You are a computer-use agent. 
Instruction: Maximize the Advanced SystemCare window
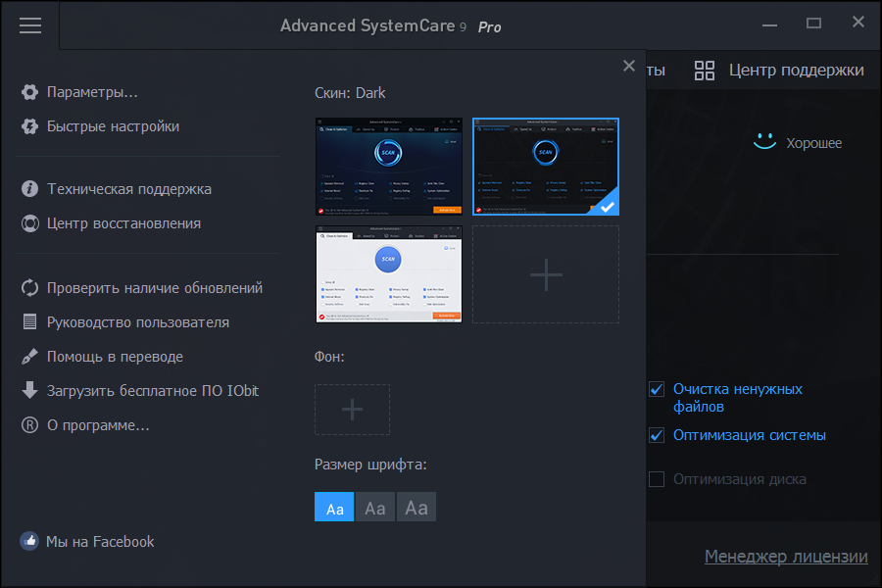coord(813,24)
